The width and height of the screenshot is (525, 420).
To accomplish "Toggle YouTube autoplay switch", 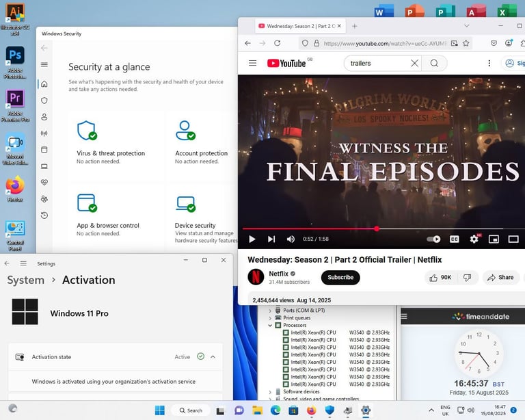I will (x=433, y=239).
